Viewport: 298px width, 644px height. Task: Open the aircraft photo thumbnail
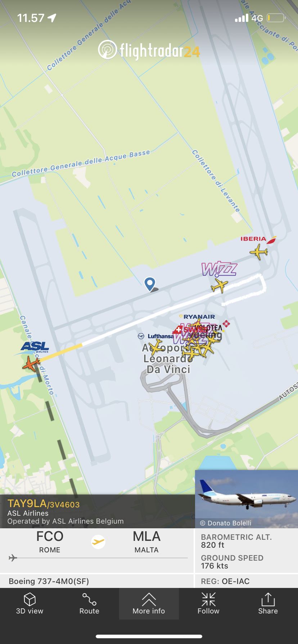(247, 499)
